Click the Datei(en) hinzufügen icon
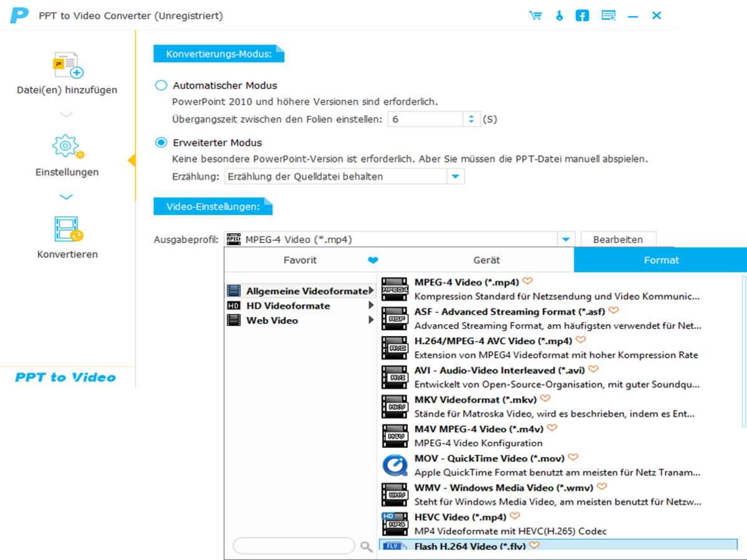Screen dimensions: 747x560 pyautogui.click(x=67, y=66)
